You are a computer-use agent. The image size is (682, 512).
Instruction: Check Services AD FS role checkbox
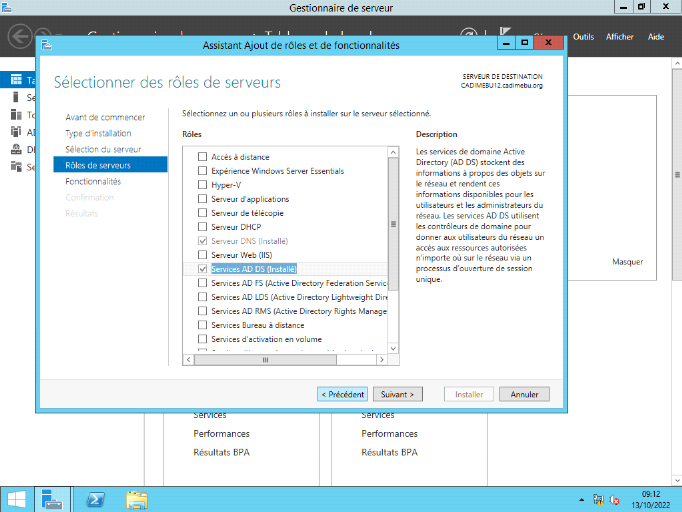[202, 283]
